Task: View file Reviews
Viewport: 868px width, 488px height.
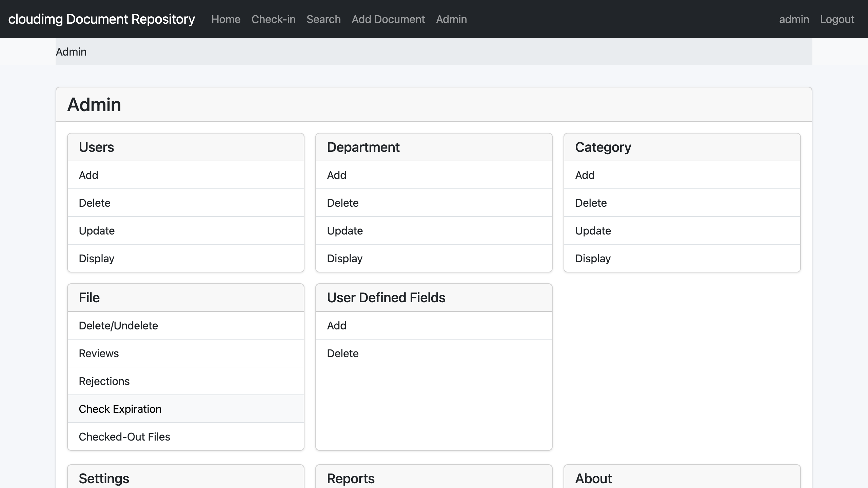Action: [186, 353]
